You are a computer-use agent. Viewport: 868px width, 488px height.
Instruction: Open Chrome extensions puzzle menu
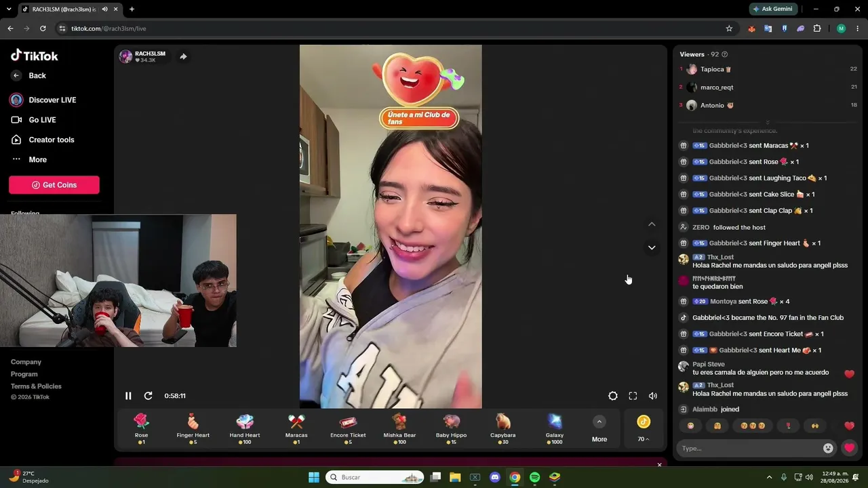[x=817, y=28]
